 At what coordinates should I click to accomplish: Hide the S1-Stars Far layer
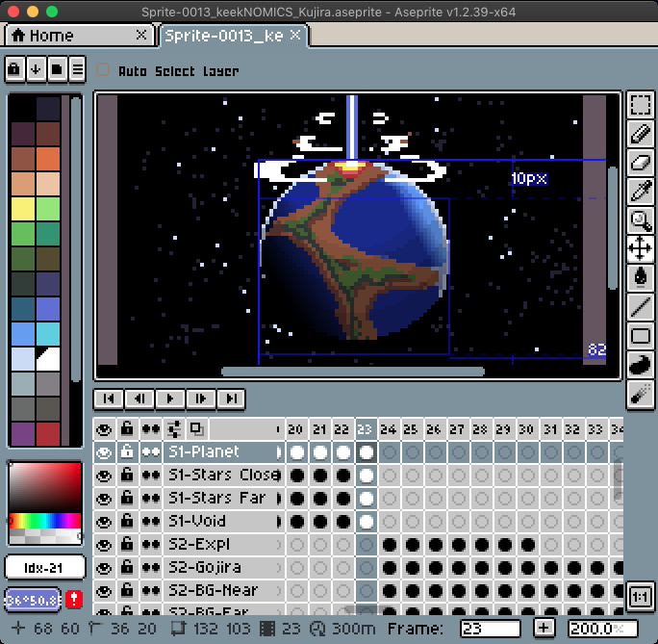click(104, 499)
